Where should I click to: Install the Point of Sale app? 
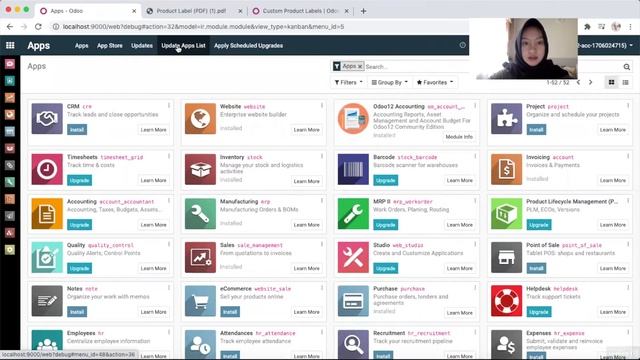pos(536,269)
